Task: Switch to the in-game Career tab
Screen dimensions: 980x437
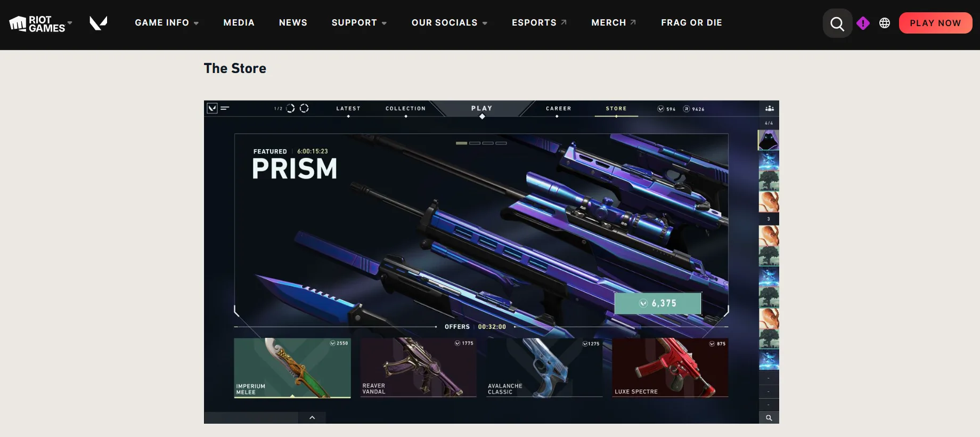Action: click(x=558, y=109)
